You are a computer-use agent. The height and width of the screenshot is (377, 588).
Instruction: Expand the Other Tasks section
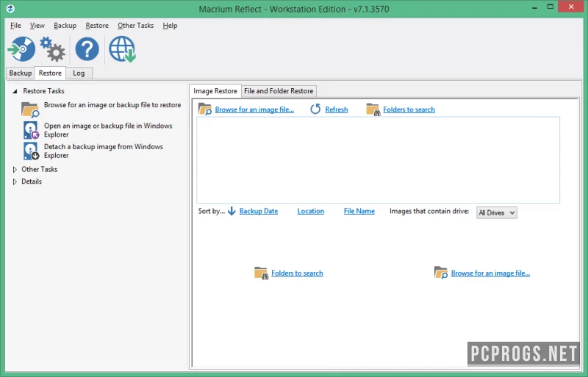pyautogui.click(x=15, y=170)
